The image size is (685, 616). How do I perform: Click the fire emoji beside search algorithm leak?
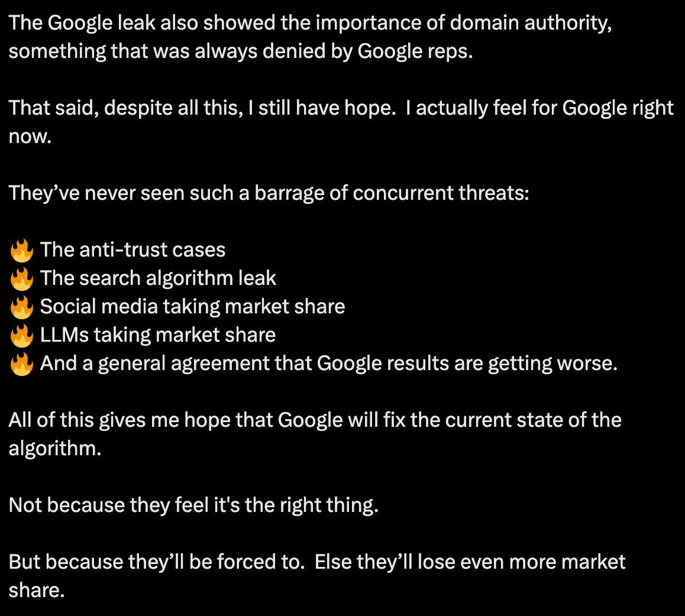point(21,278)
